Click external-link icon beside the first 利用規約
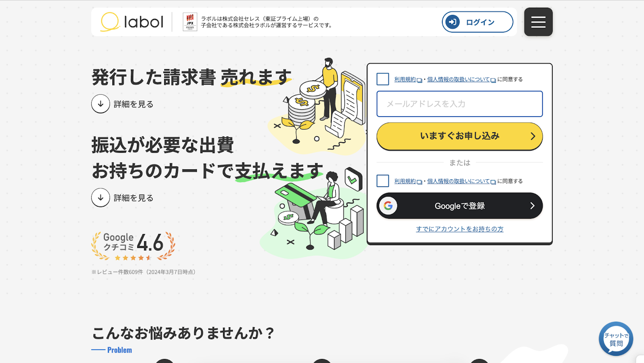 419,80
